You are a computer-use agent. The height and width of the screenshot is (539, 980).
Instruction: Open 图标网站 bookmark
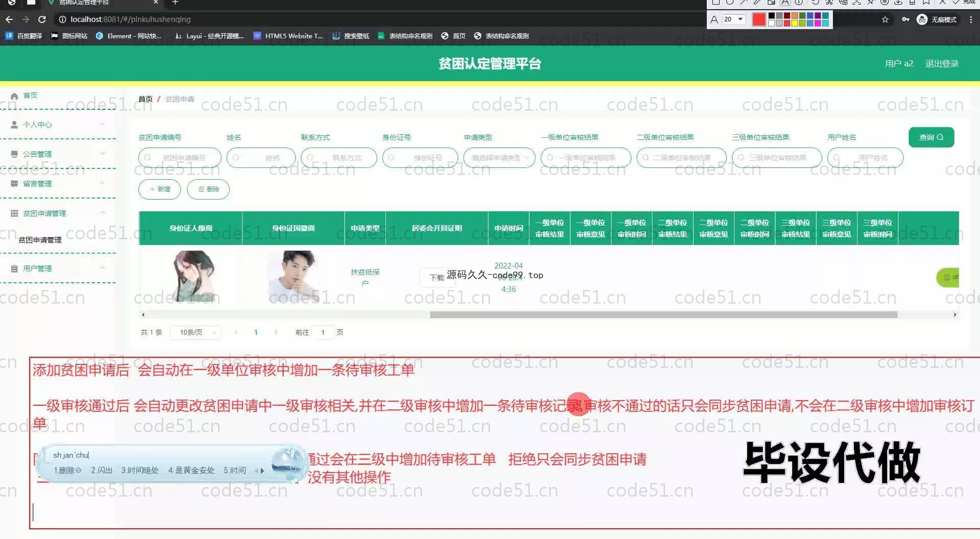pyautogui.click(x=69, y=36)
